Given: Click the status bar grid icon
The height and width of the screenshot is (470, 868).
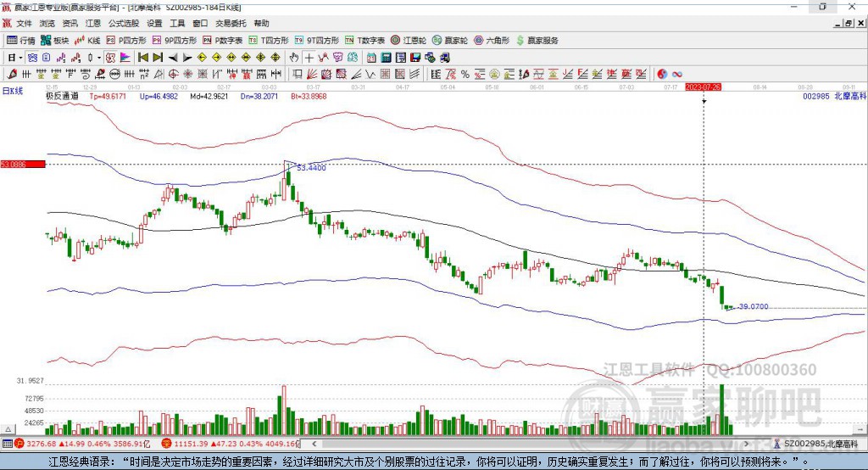Looking at the screenshot, I should [x=7, y=444].
